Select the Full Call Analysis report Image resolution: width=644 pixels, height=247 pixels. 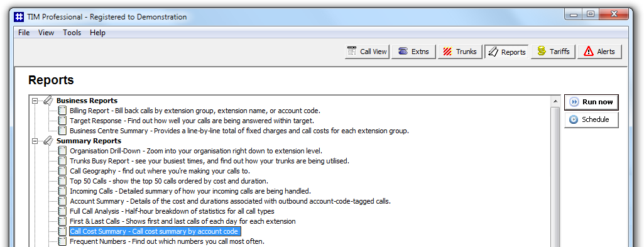(x=172, y=211)
